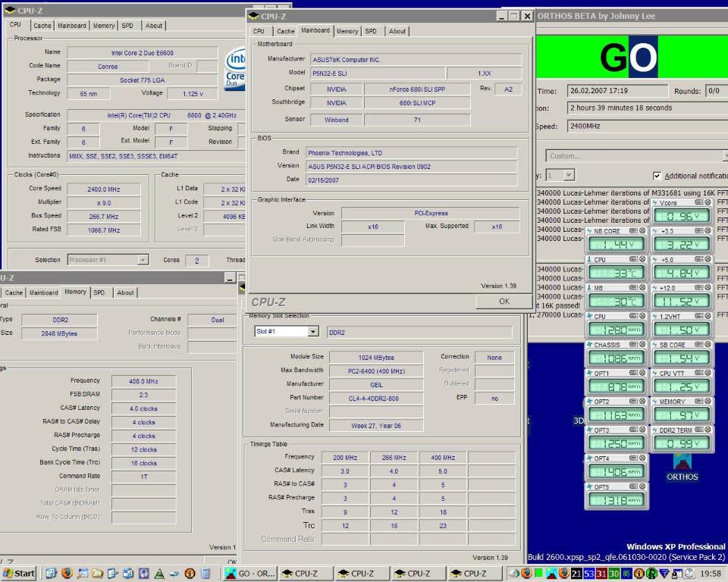
Task: Click the taskbar clock showing 19:58
Action: point(711,574)
